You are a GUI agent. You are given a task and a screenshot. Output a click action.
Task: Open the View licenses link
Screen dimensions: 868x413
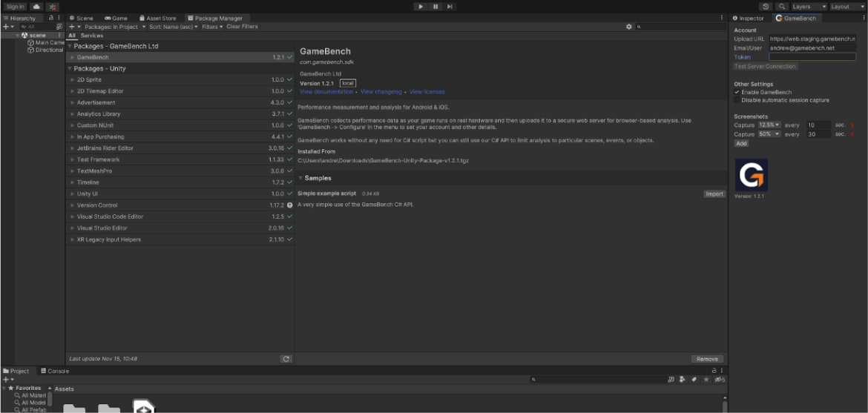[x=427, y=92]
